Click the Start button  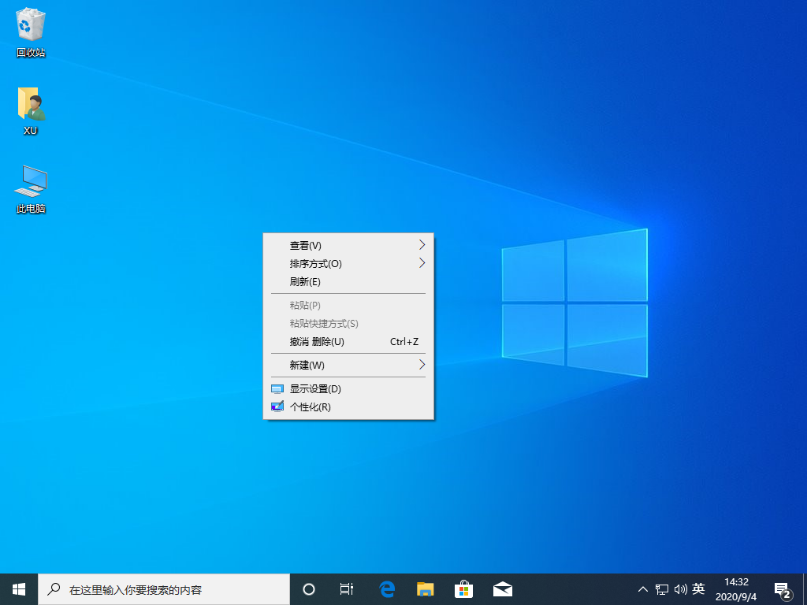[x=15, y=589]
